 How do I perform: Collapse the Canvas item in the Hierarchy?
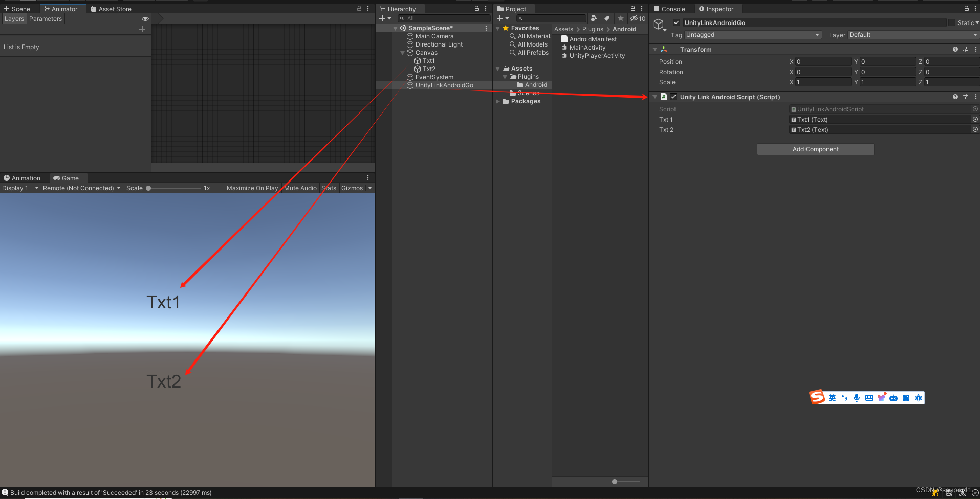point(403,52)
